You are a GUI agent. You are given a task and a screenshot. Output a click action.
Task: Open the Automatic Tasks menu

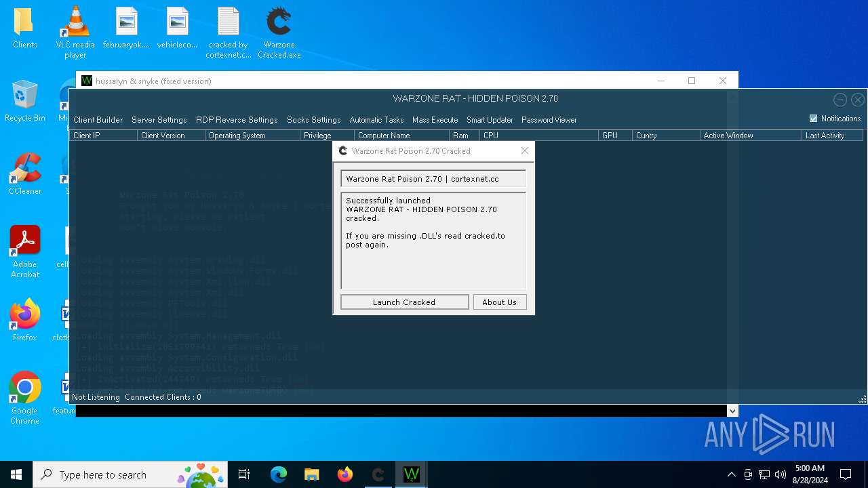click(x=376, y=120)
